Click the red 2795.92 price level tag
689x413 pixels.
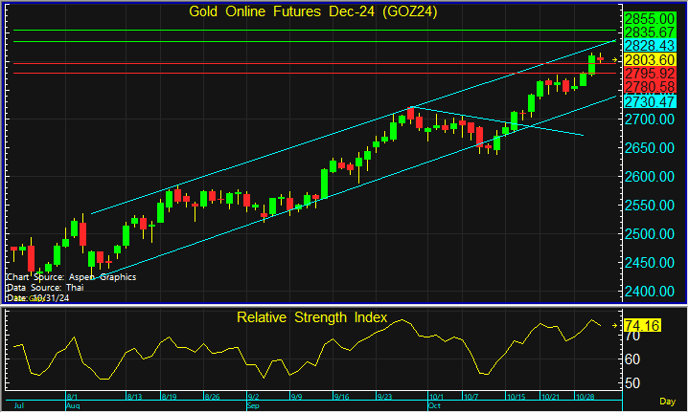pyautogui.click(x=650, y=74)
